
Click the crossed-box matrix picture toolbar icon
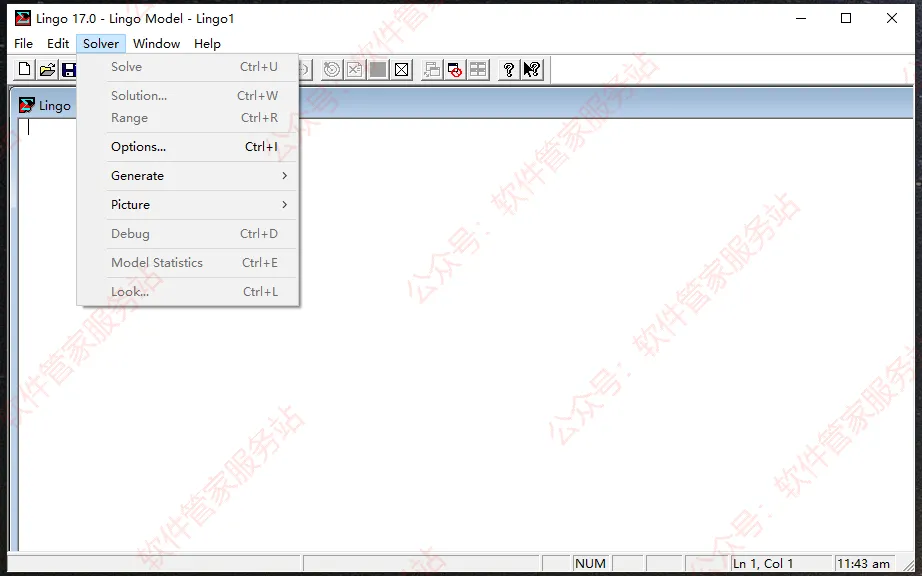point(402,70)
